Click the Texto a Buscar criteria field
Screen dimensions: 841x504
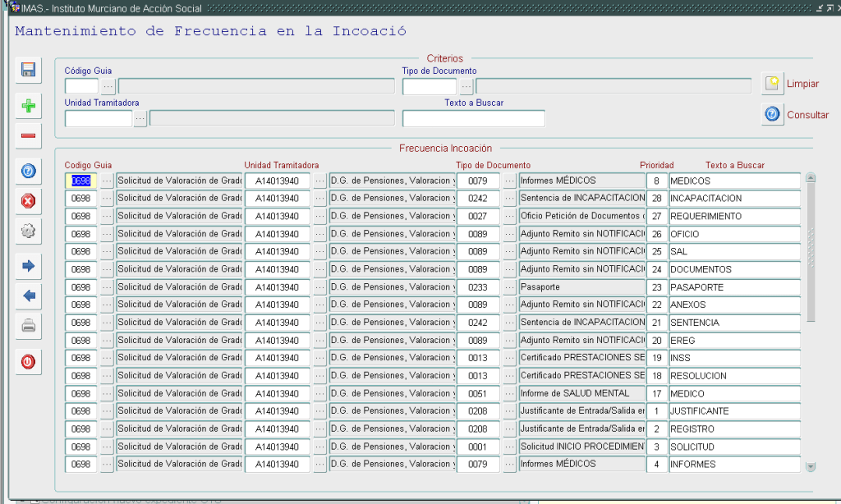point(473,118)
